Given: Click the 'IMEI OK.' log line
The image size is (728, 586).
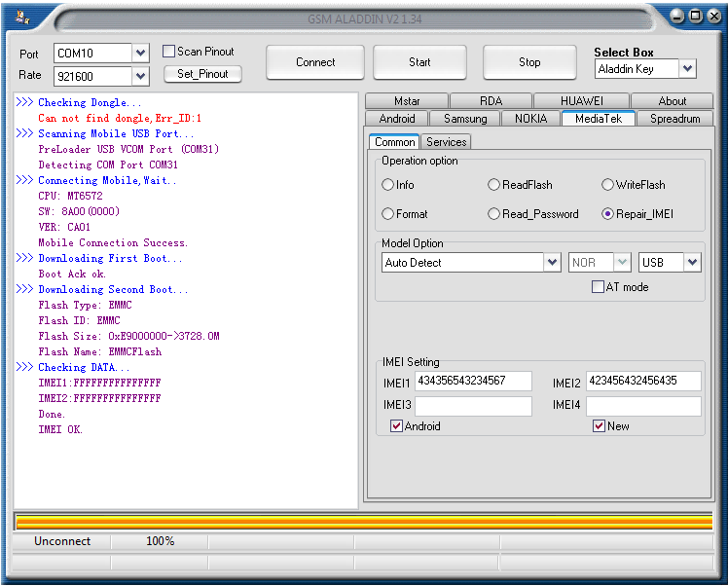Looking at the screenshot, I should point(60,429).
